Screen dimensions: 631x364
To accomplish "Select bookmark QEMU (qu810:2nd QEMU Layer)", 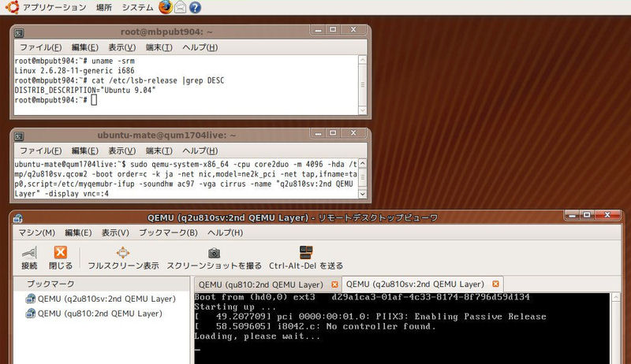I will (94, 314).
